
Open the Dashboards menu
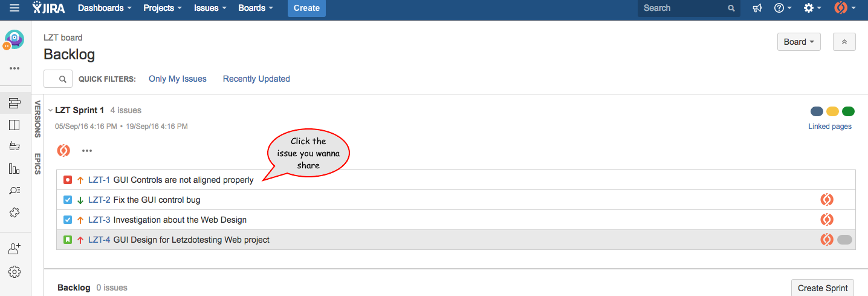click(x=105, y=8)
